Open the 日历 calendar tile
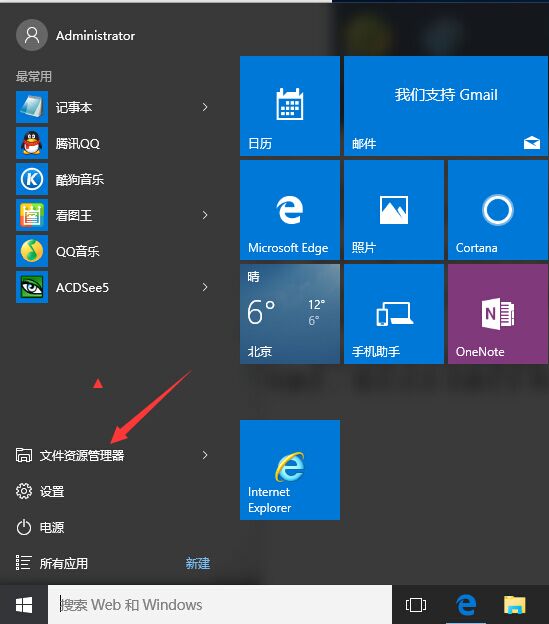The height and width of the screenshot is (624, 549). pyautogui.click(x=290, y=106)
